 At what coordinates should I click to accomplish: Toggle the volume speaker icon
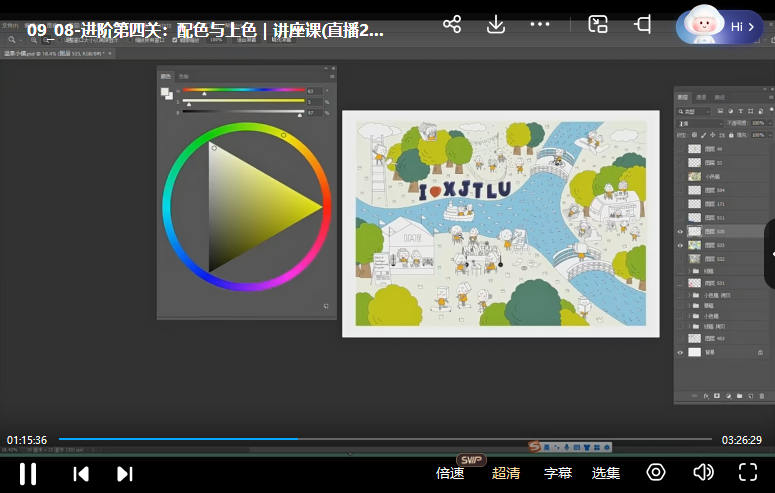pos(703,472)
